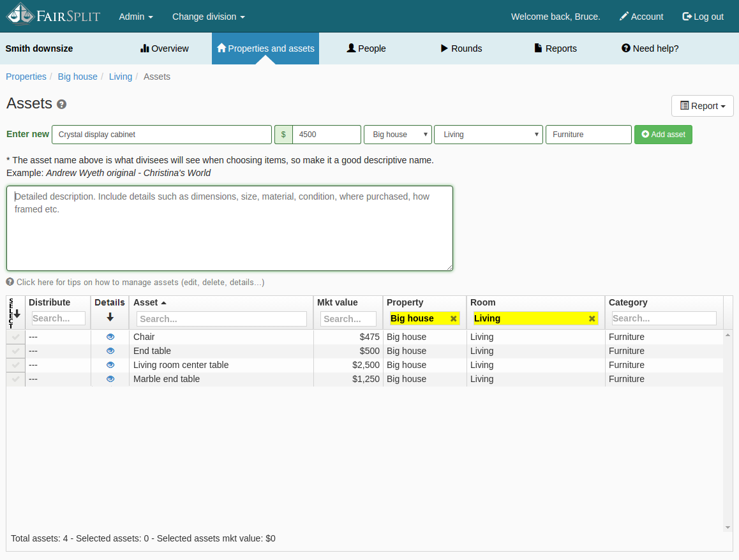Open the Properties and assets tab
739x560 pixels.
click(x=265, y=48)
